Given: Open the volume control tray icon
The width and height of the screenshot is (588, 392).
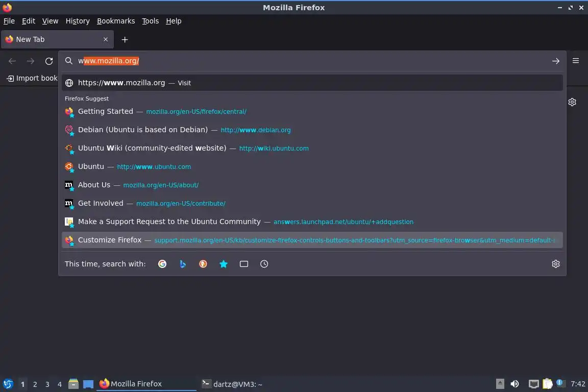Looking at the screenshot, I should [x=514, y=384].
